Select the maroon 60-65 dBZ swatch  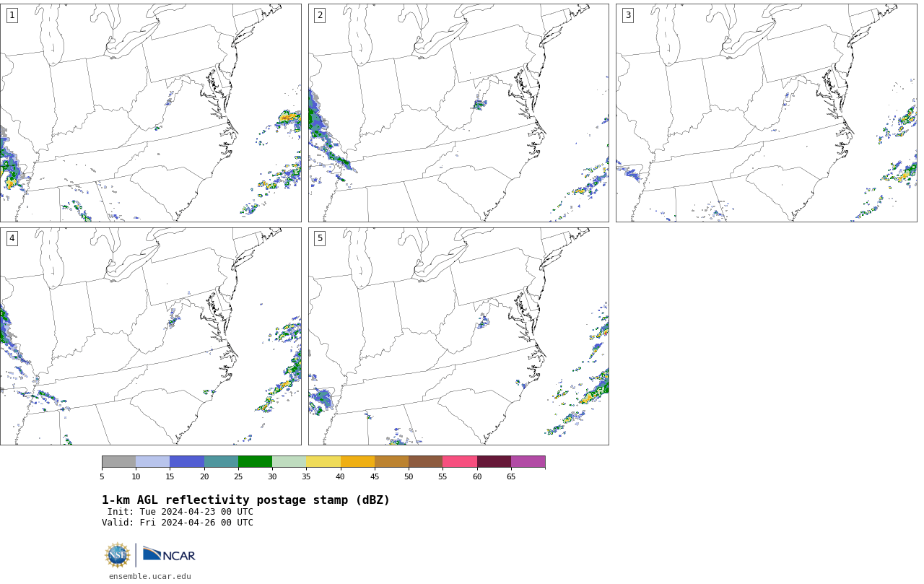click(494, 462)
